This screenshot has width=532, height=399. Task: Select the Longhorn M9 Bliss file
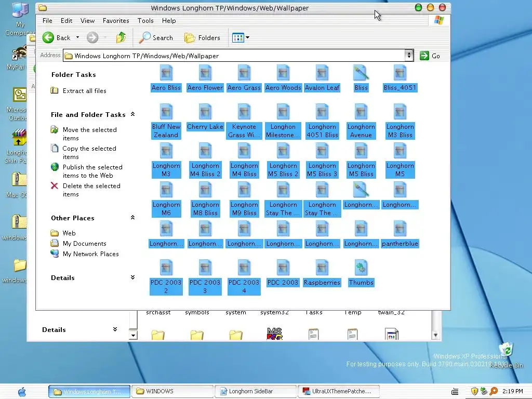tap(244, 199)
